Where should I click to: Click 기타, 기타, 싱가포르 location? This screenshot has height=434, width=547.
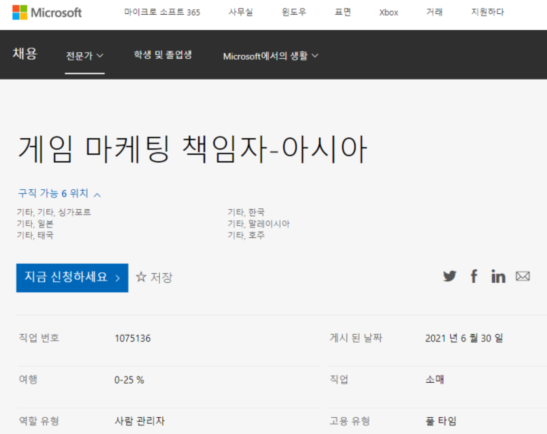(54, 212)
